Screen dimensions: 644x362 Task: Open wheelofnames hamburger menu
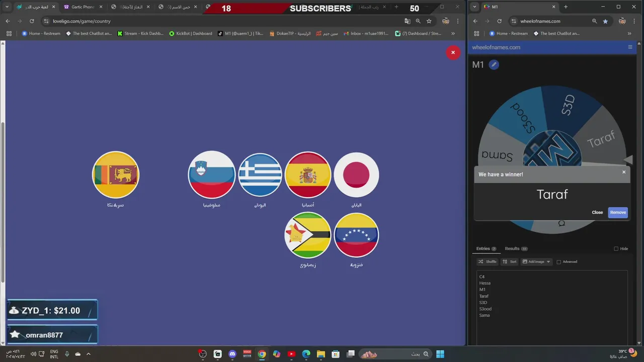(630, 47)
